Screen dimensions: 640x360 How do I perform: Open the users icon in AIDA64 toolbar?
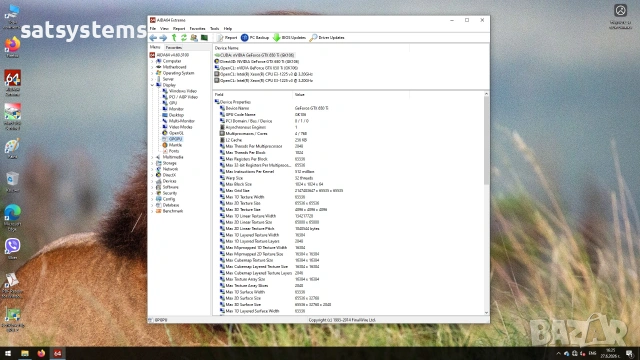(x=194, y=38)
